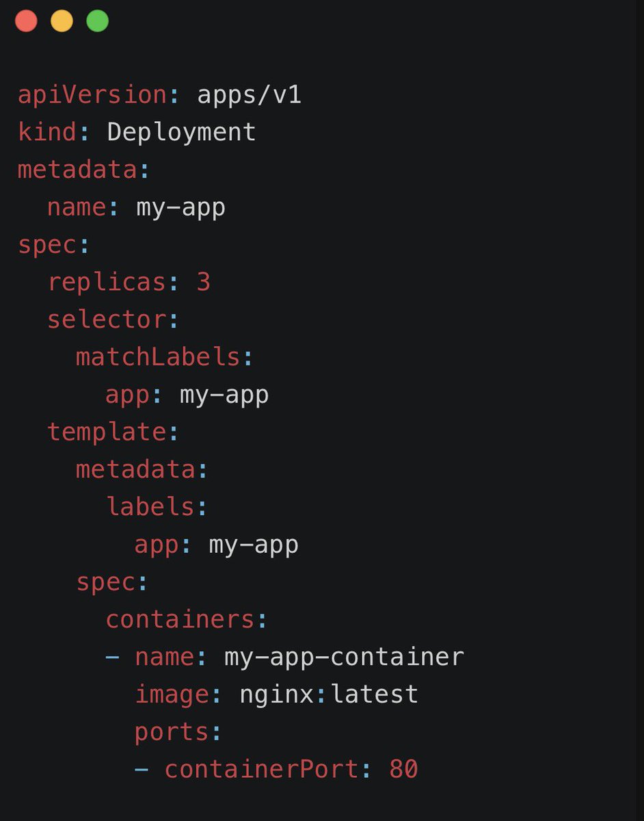
Task: Click the 'labels' key
Action: [150, 506]
